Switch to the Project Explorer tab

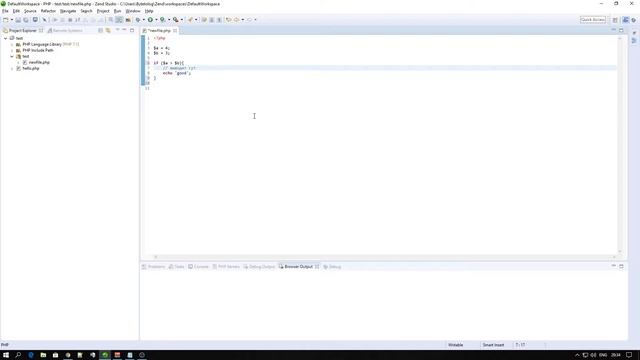[x=22, y=31]
